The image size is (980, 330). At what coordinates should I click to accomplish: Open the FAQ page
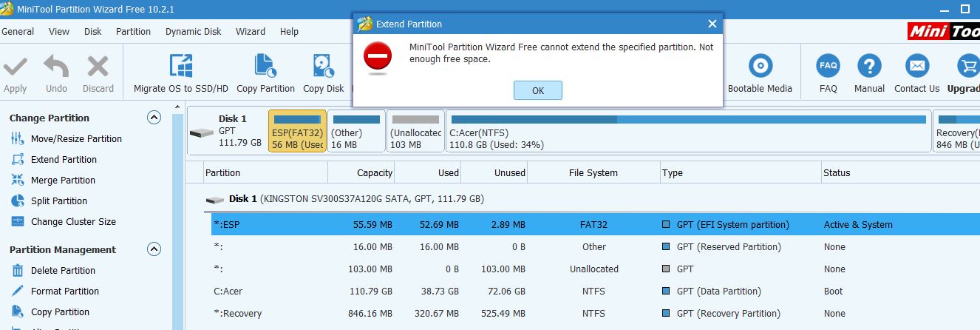[x=828, y=73]
